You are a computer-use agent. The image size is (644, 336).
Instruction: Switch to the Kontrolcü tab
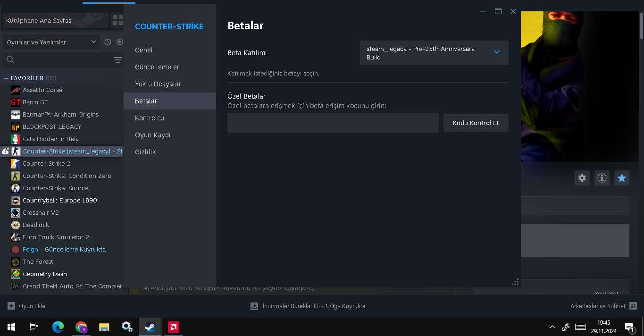170,118
